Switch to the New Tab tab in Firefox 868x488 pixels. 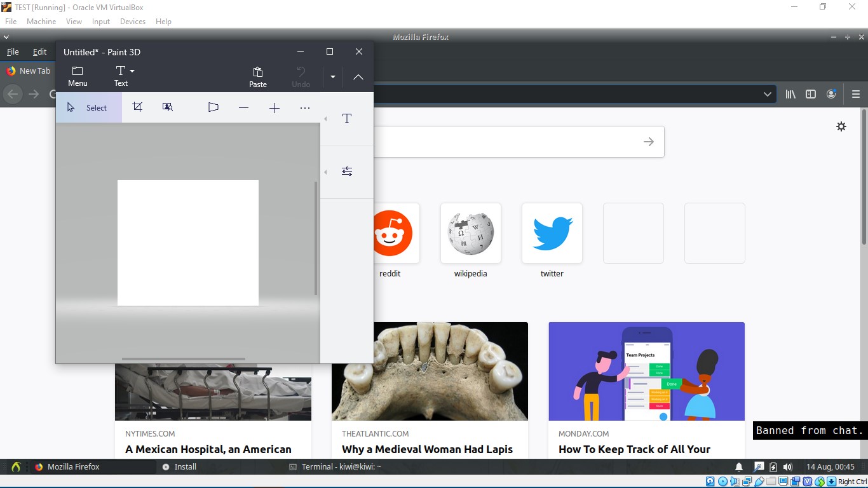click(x=29, y=71)
